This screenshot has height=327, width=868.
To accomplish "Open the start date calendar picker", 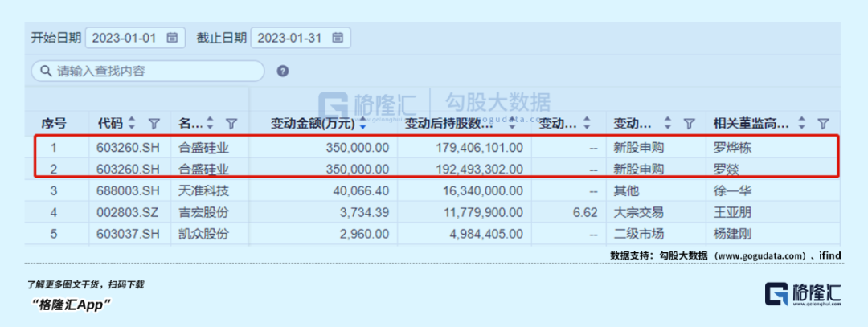I will [x=172, y=38].
